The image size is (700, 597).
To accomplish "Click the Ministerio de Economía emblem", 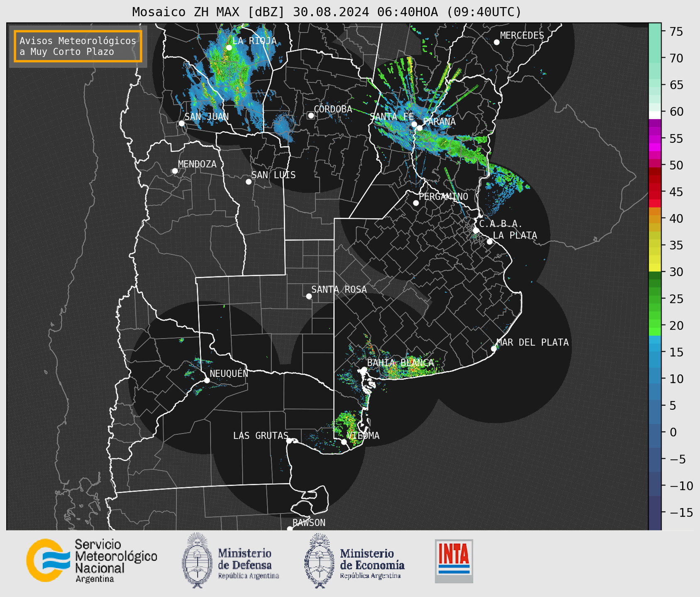I will click(320, 561).
